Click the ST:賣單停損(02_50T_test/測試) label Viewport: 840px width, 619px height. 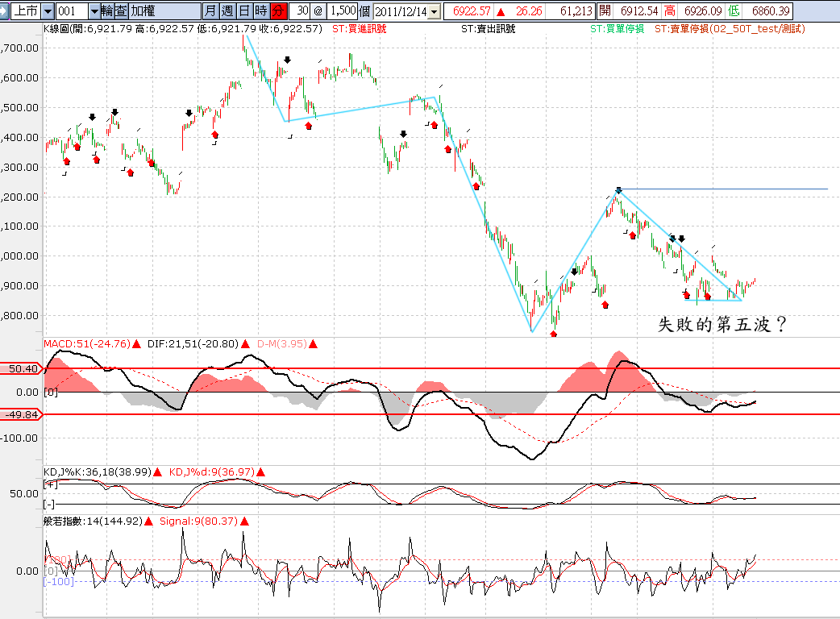pyautogui.click(x=730, y=29)
